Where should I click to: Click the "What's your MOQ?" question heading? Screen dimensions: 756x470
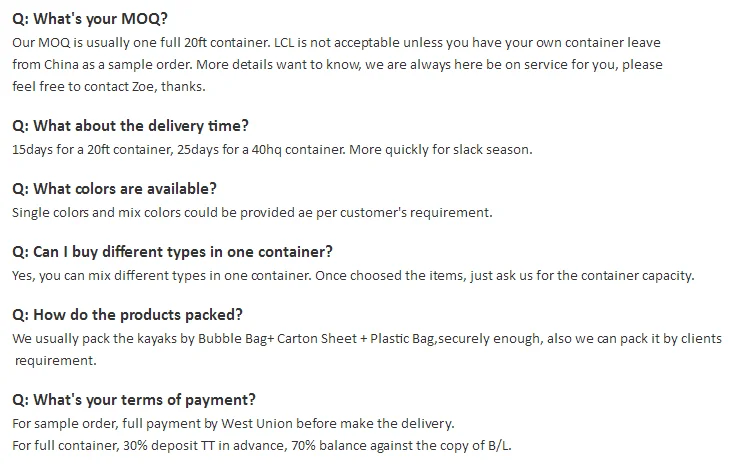[x=90, y=20]
